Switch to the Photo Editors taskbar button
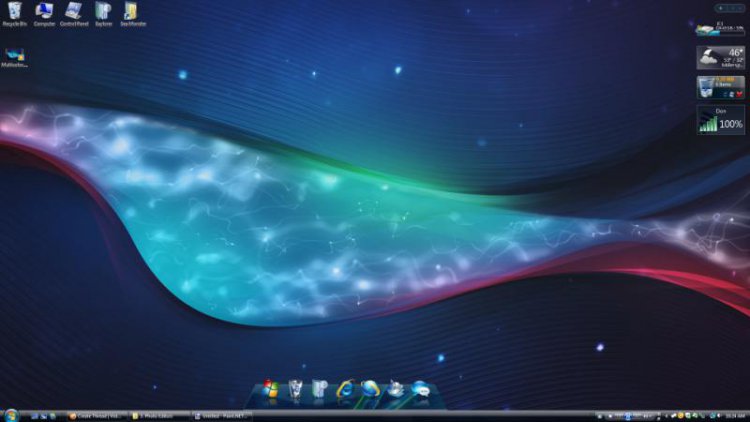Image resolution: width=750 pixels, height=422 pixels. pyautogui.click(x=158, y=416)
